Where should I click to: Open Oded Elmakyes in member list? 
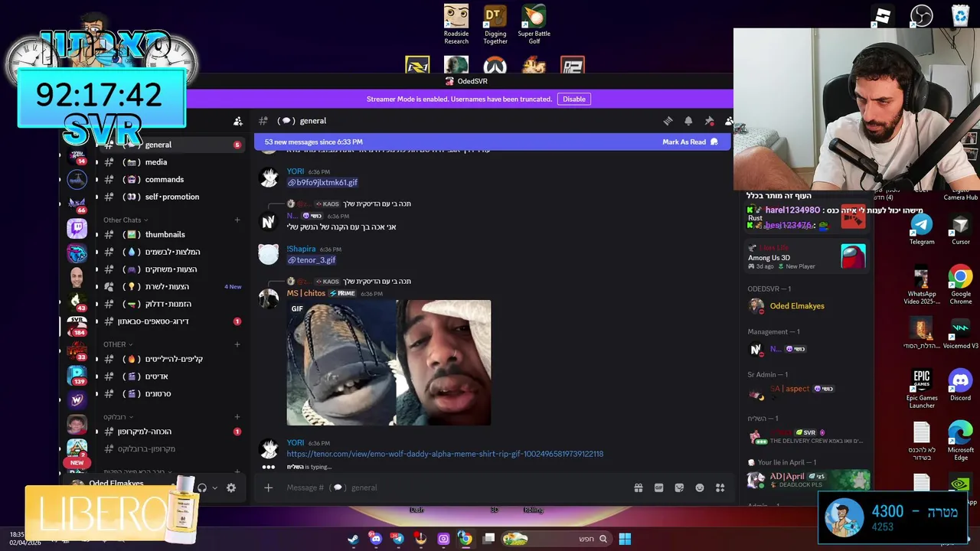click(x=807, y=306)
